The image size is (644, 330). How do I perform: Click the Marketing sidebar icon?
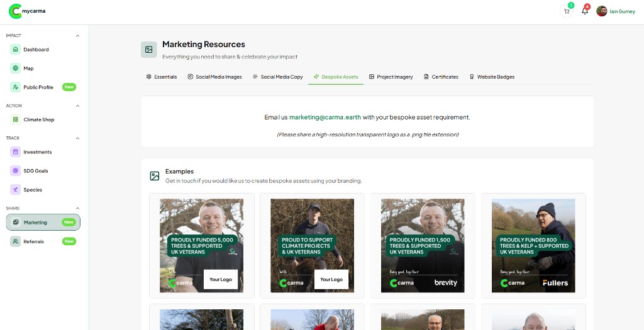click(16, 222)
